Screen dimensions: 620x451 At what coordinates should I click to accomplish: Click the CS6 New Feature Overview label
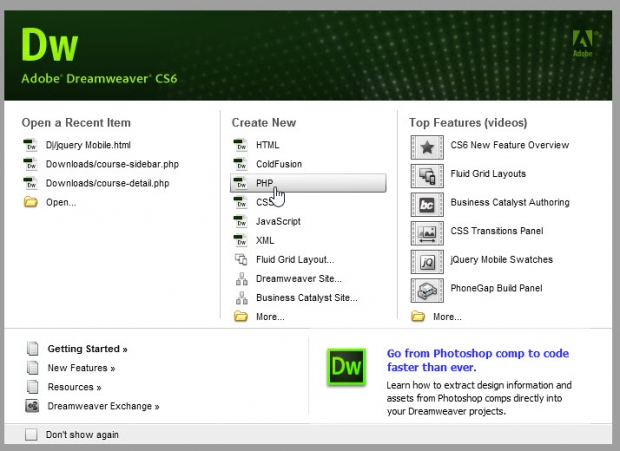pos(510,145)
